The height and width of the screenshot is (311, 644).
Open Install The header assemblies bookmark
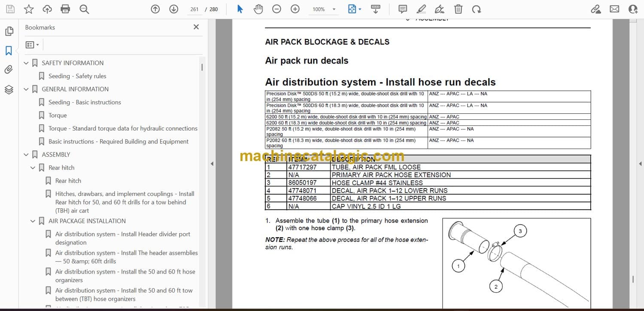coord(127,257)
